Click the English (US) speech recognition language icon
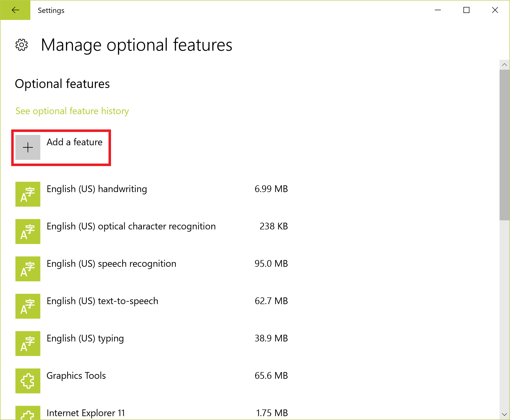This screenshot has height=420, width=510. point(28,269)
